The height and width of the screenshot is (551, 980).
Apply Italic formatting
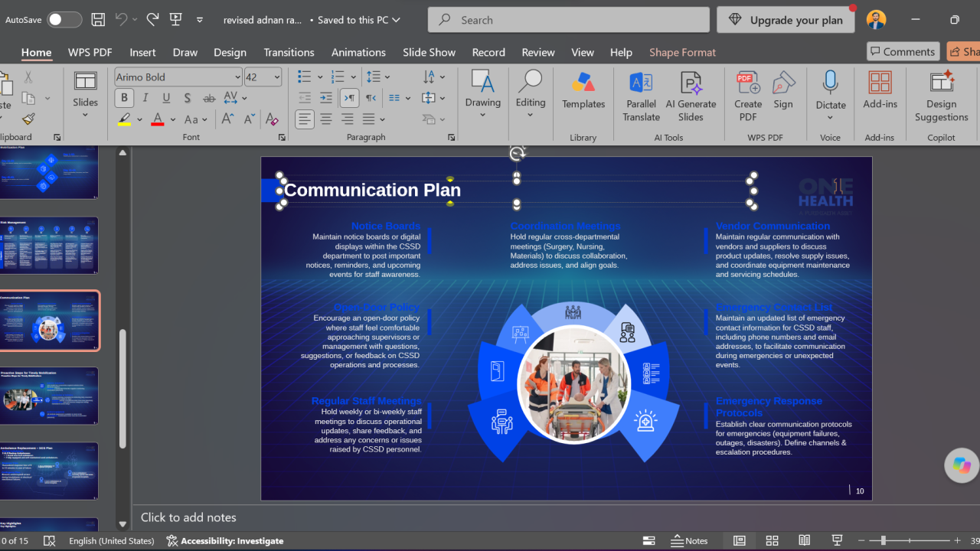click(x=145, y=98)
